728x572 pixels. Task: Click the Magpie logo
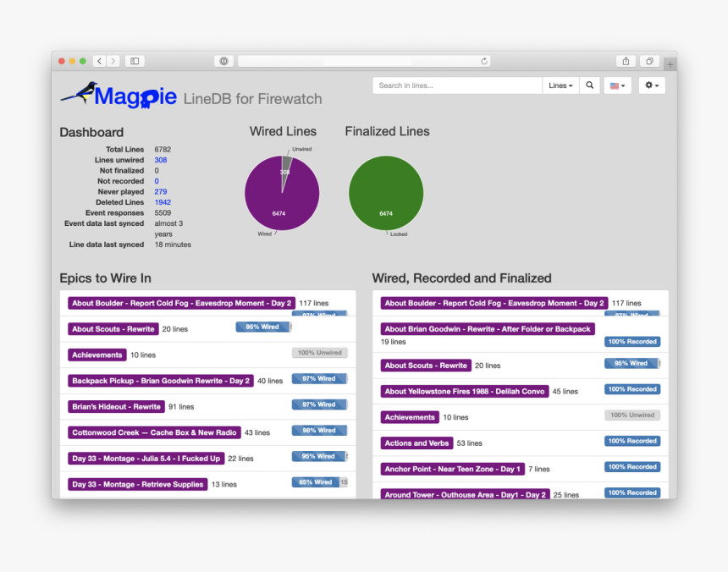[119, 95]
